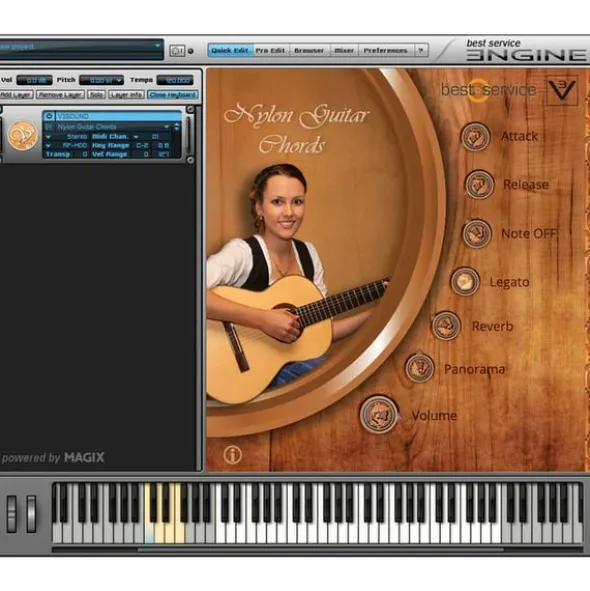Open the Midi Chan. dropdown arrow
The height and width of the screenshot is (591, 590).
(x=136, y=136)
